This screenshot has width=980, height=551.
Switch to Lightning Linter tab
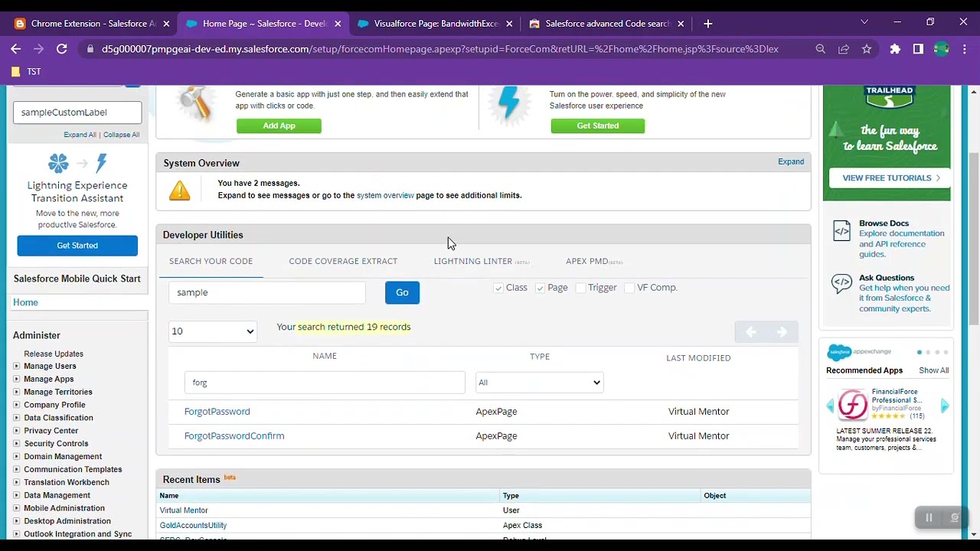[x=482, y=261]
